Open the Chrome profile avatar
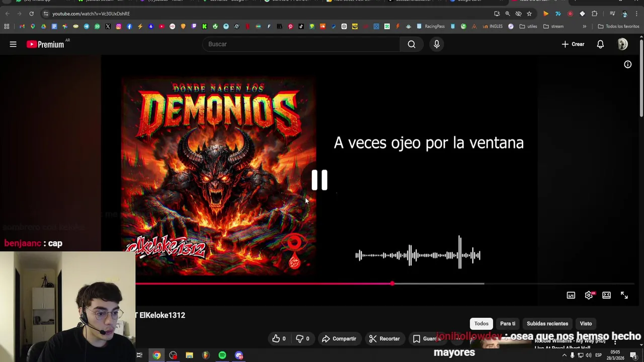Image resolution: width=644 pixels, height=362 pixels. click(624, 14)
